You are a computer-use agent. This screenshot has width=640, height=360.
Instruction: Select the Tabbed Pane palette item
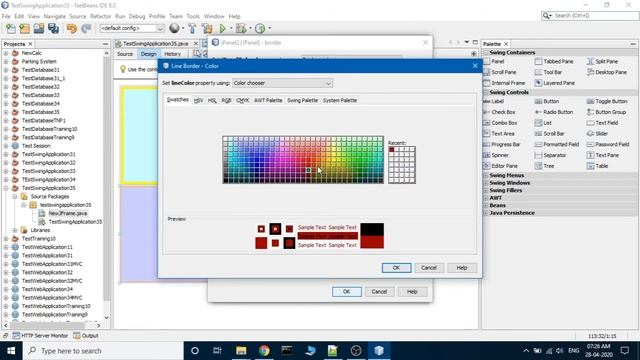554,61
